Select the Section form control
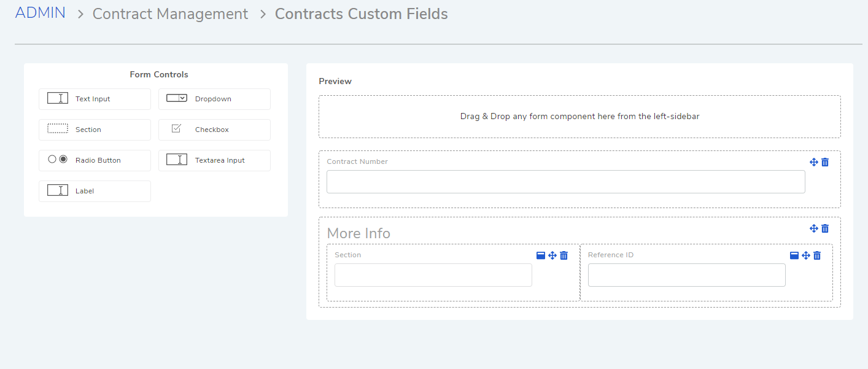 click(95, 130)
